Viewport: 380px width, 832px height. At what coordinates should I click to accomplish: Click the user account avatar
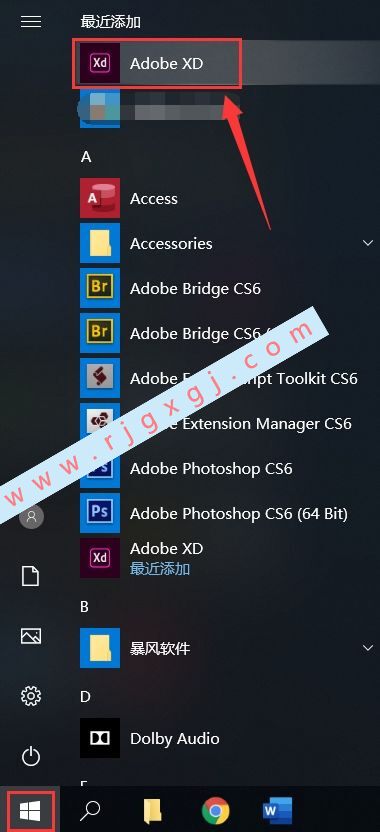pos(31,516)
